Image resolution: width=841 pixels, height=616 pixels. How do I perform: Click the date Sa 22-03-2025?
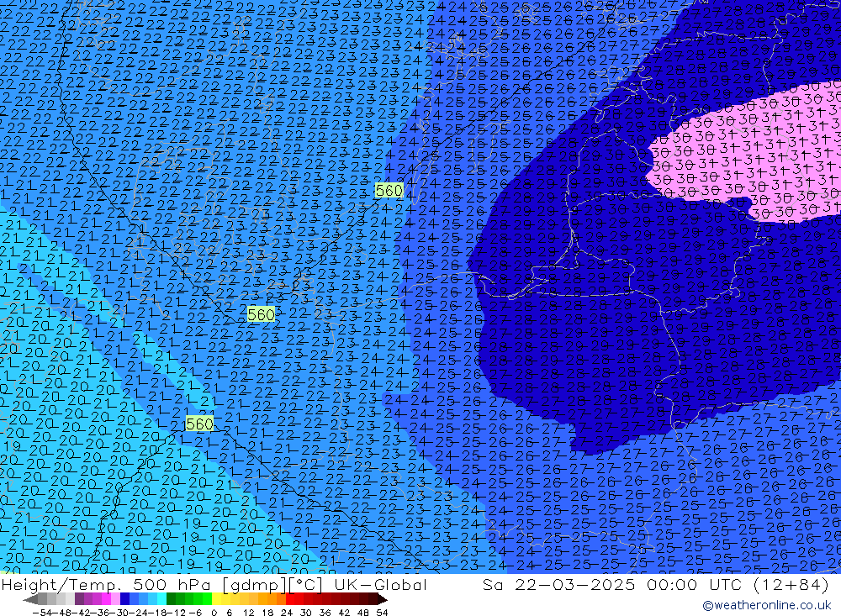point(558,584)
